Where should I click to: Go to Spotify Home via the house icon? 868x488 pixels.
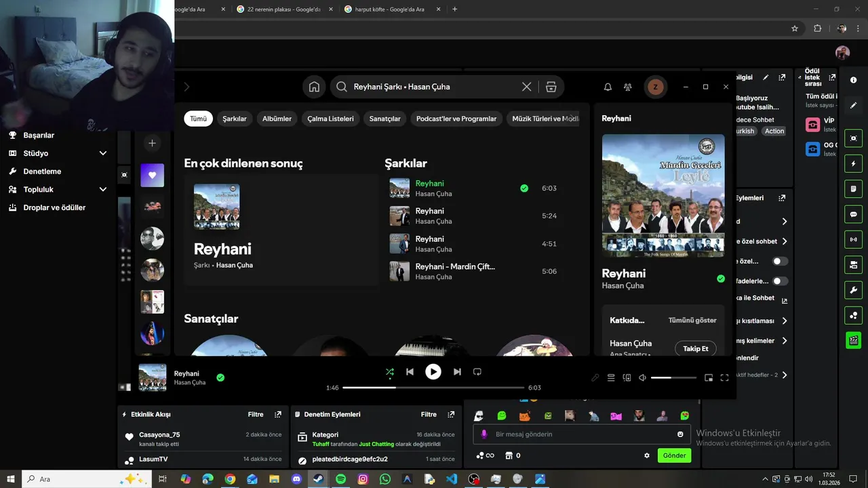(x=314, y=87)
